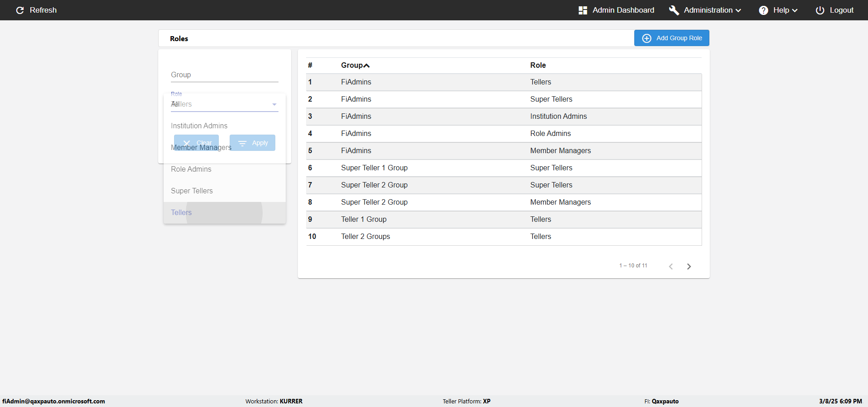The width and height of the screenshot is (868, 407).
Task: Click the Institution Admins role in row 3
Action: 558,116
